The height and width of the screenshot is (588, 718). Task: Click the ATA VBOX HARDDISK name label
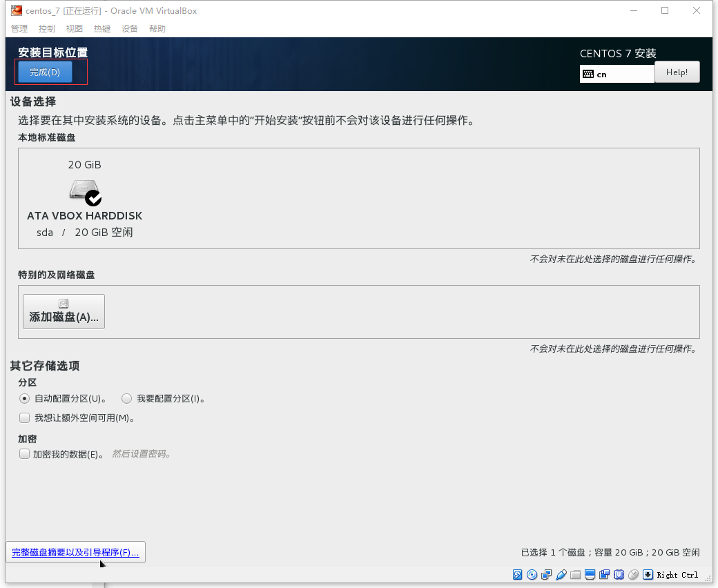coord(85,215)
